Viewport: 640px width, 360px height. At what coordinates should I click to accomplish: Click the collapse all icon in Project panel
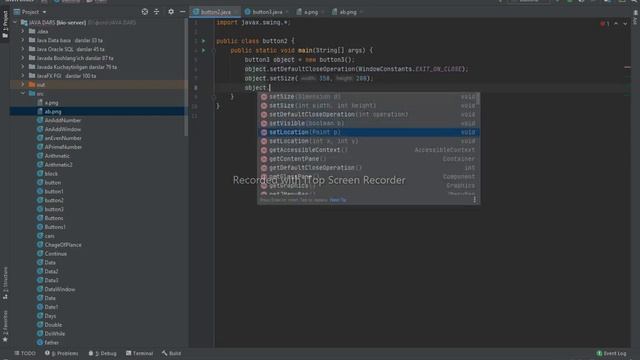pos(156,12)
